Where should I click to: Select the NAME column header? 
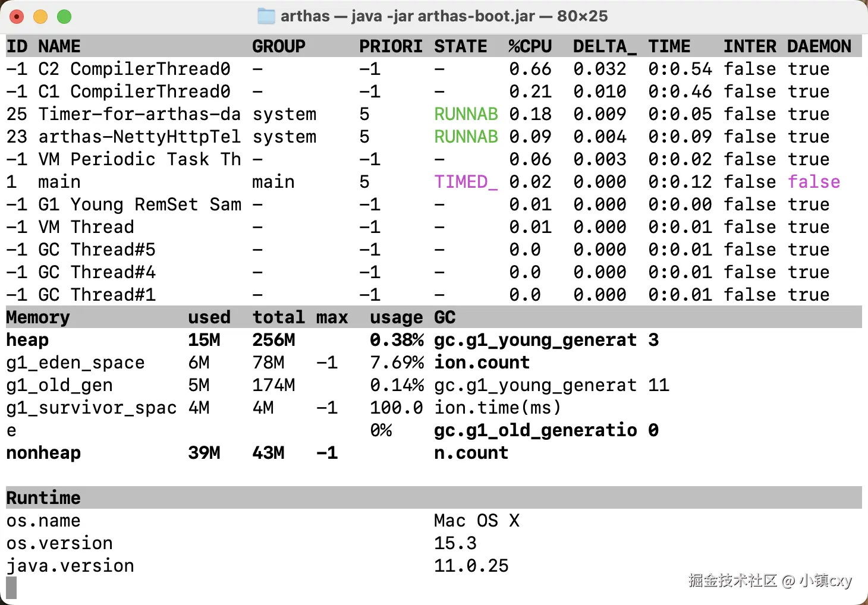pos(59,46)
